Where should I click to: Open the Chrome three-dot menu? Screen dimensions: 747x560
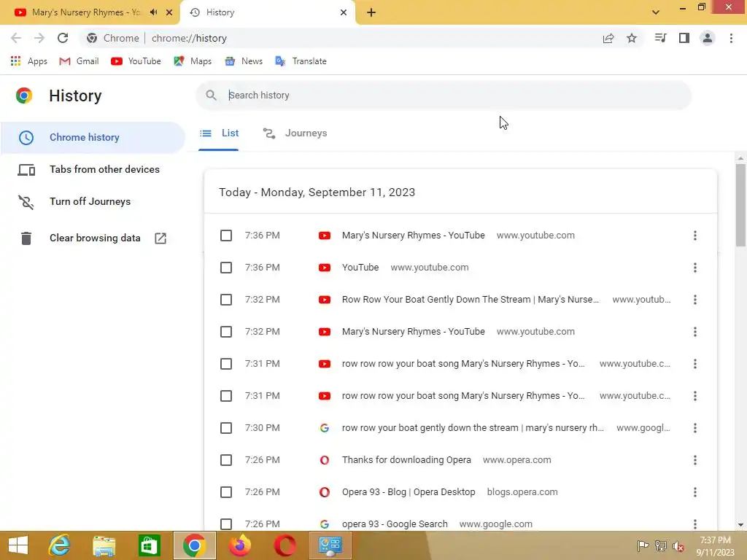(x=731, y=38)
